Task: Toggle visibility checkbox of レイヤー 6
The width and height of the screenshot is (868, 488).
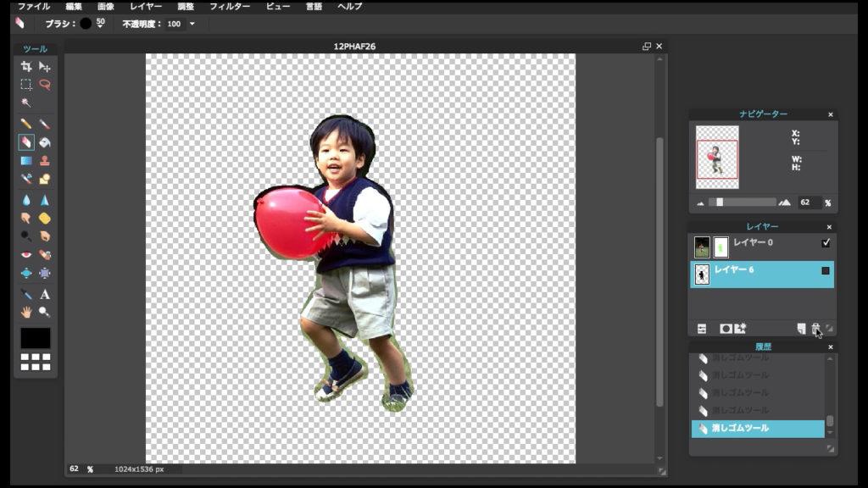Action: pyautogui.click(x=826, y=270)
